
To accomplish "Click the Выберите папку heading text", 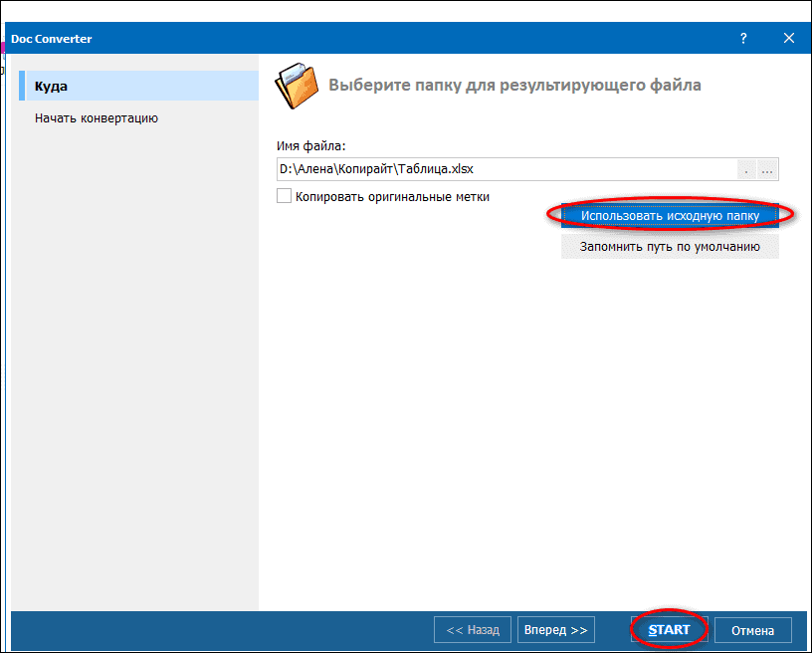I will click(x=514, y=86).
